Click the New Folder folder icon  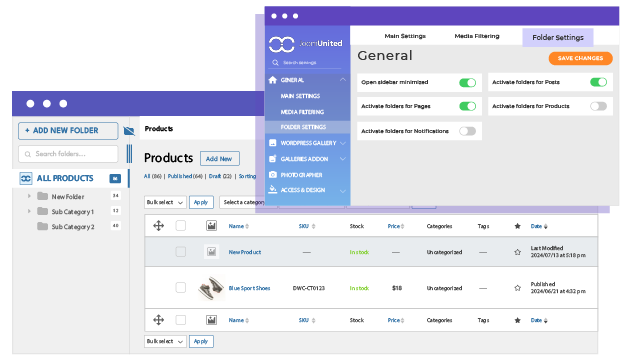tap(42, 196)
